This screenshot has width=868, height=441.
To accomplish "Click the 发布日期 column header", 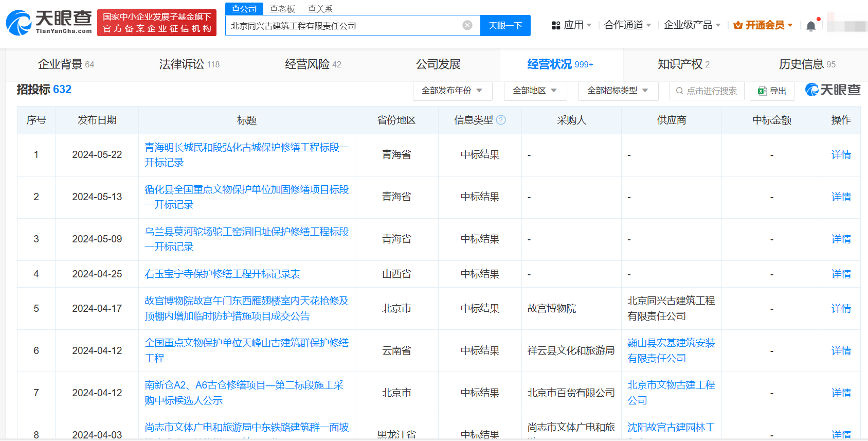I will coord(97,120).
